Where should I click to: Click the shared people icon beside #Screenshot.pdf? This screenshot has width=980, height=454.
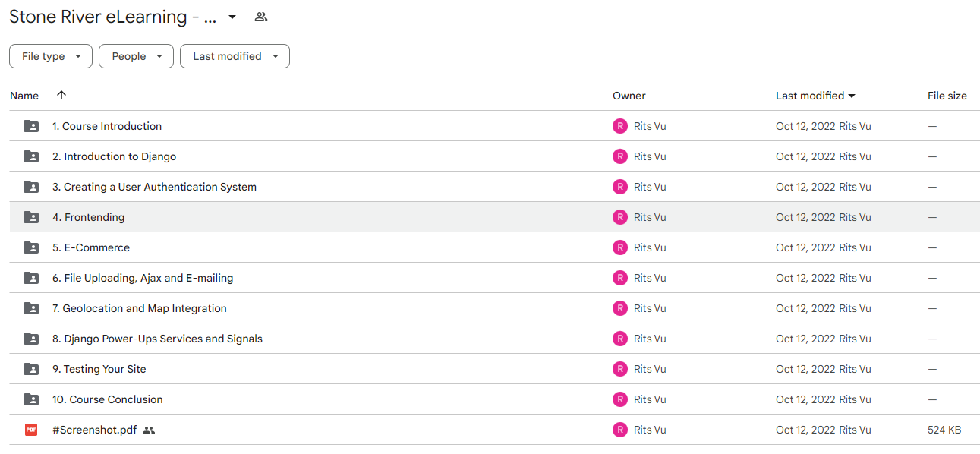coord(149,430)
